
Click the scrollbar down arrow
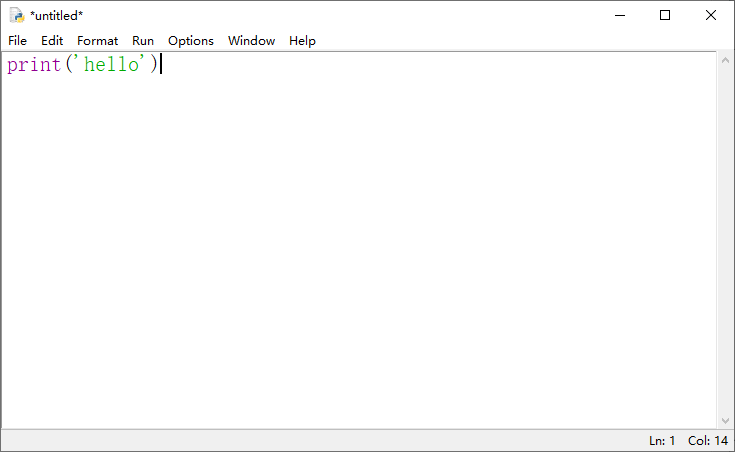click(x=725, y=421)
